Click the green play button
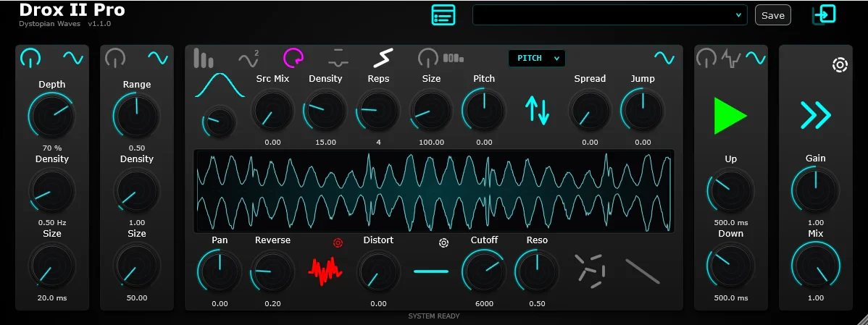This screenshot has height=325, width=868. coord(731,116)
